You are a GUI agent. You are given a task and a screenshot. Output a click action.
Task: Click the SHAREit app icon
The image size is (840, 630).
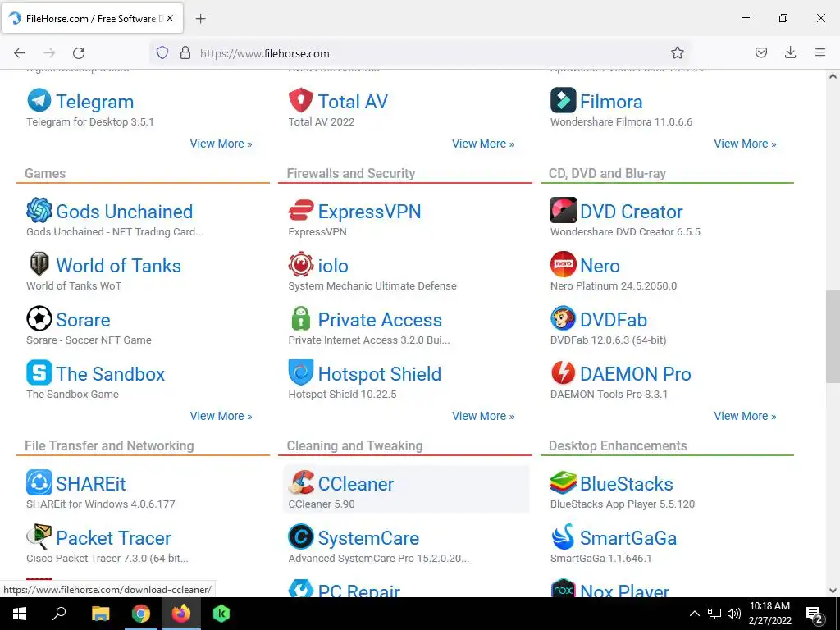(39, 482)
